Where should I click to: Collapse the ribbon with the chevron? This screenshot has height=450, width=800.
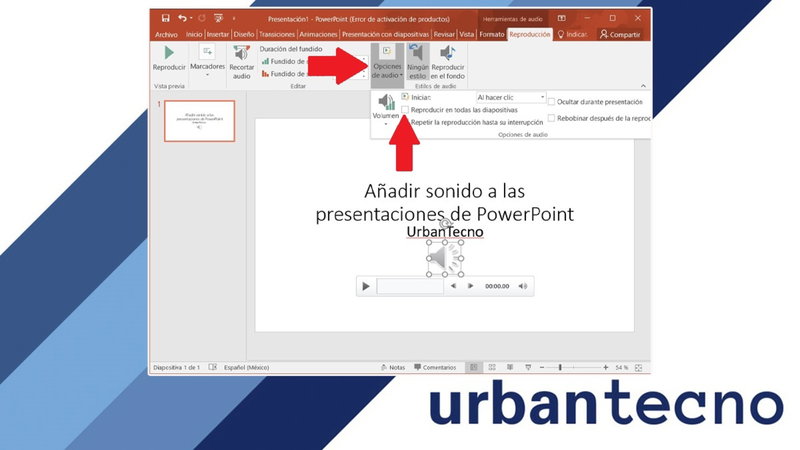pos(643,86)
